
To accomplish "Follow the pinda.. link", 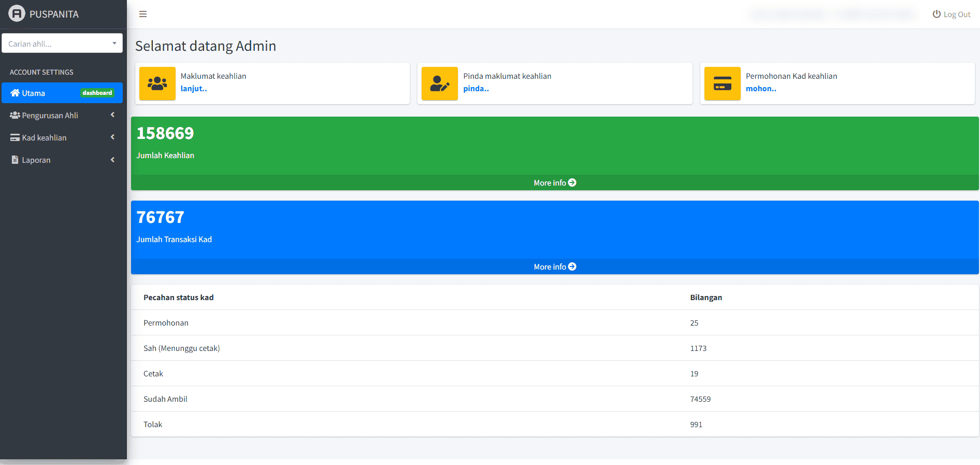I will click(476, 89).
